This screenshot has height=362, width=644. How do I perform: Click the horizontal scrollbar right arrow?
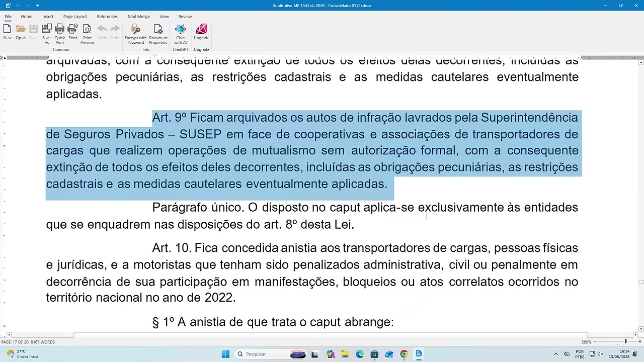(635, 335)
